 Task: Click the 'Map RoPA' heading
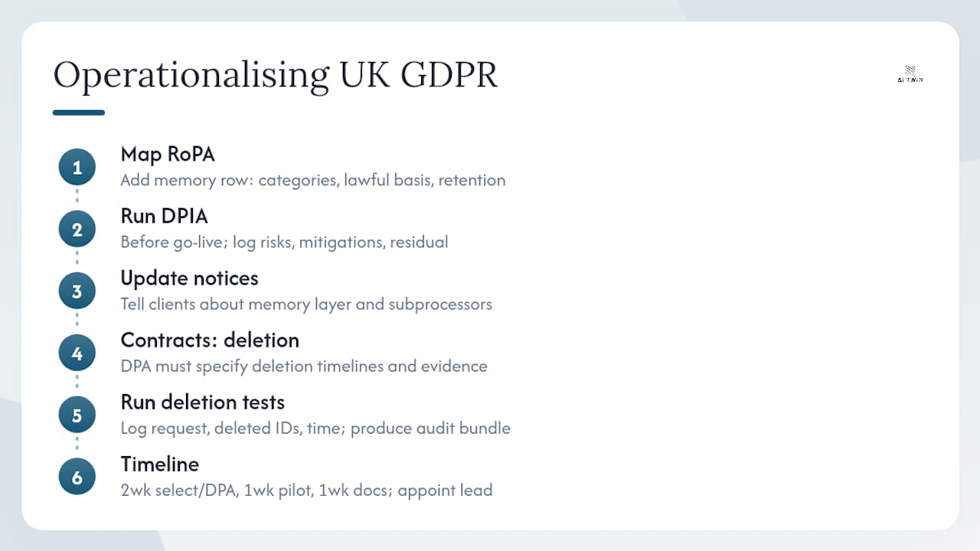[168, 155]
